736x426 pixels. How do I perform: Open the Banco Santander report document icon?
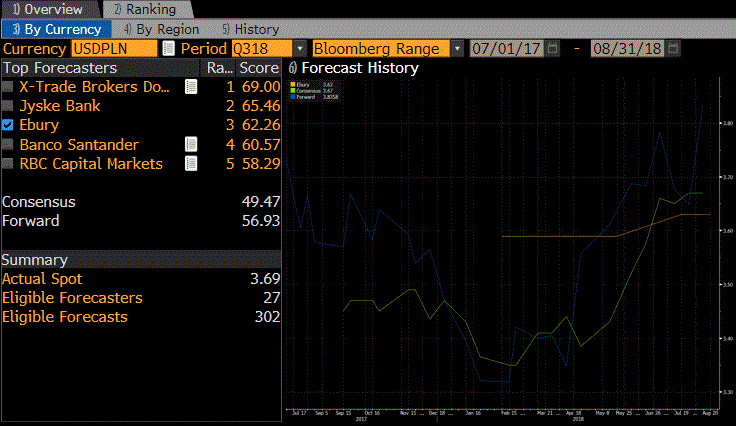[191, 145]
